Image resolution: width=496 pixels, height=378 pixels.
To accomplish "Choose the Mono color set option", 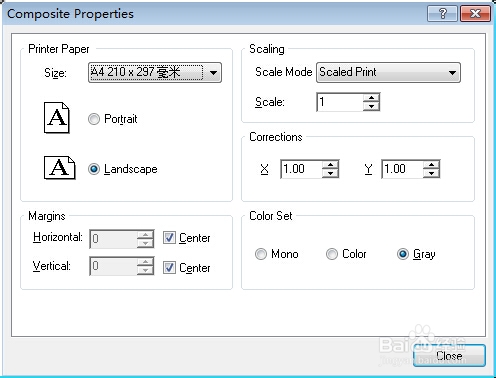I will tap(261, 254).
